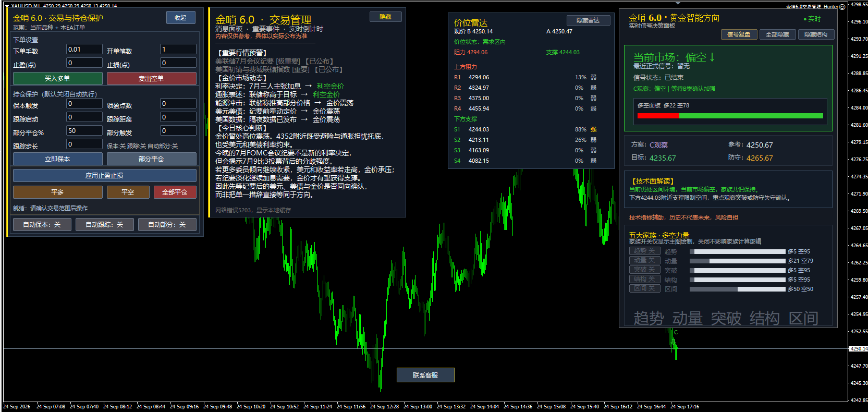
Task: Toggle the 自动部分 auto partial switch
Action: (x=167, y=224)
